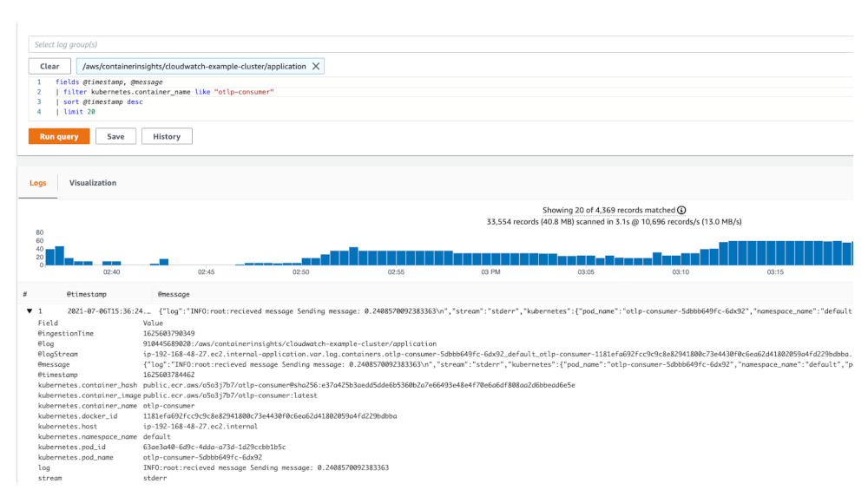Click the info icon beside records matched
The width and height of the screenshot is (868, 503).
click(680, 210)
